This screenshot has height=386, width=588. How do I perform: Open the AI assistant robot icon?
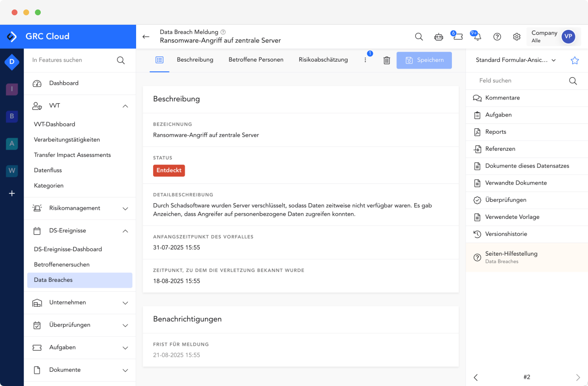[x=438, y=36]
